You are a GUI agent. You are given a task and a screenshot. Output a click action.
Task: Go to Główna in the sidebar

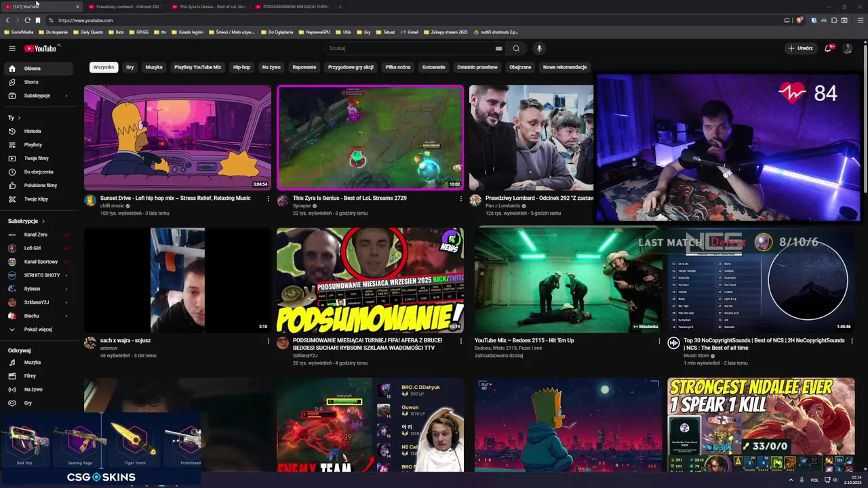point(39,68)
